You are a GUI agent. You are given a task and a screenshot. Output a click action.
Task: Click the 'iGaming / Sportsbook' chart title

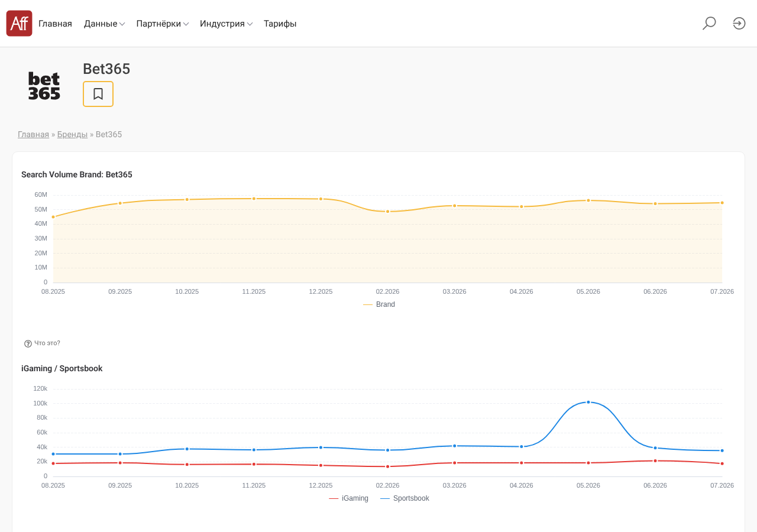pyautogui.click(x=62, y=368)
